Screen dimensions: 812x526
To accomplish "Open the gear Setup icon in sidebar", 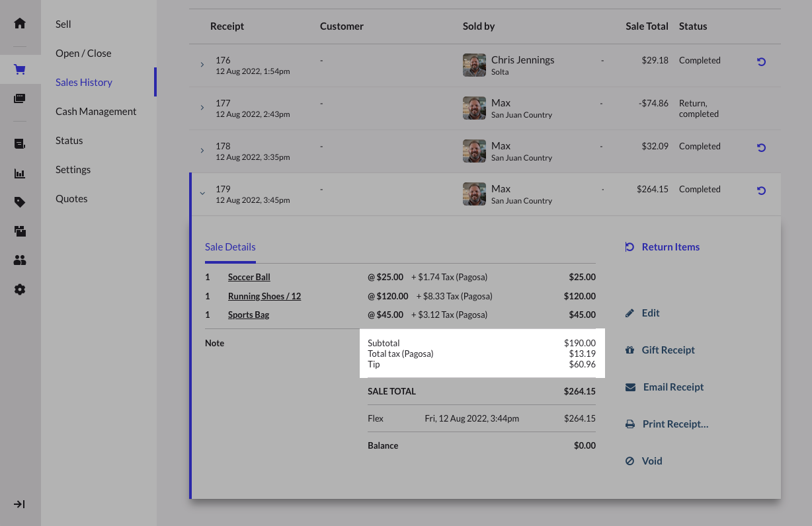I will (20, 289).
